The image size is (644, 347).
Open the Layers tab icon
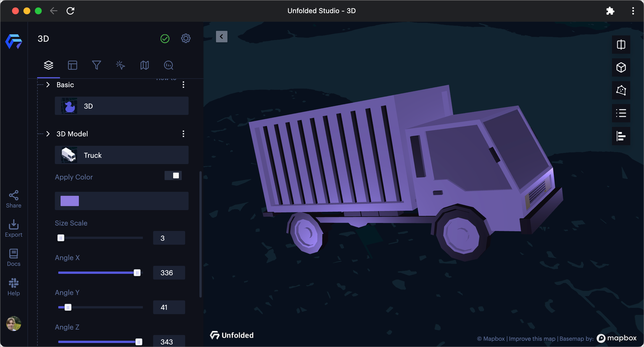tap(49, 65)
